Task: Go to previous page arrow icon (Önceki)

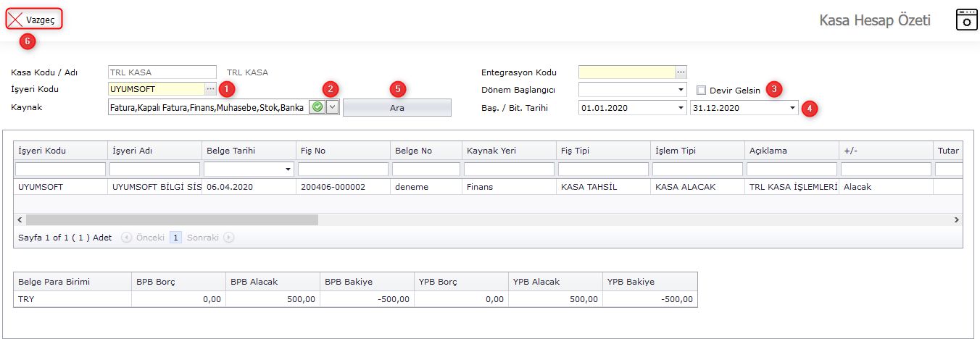Action: [x=127, y=238]
